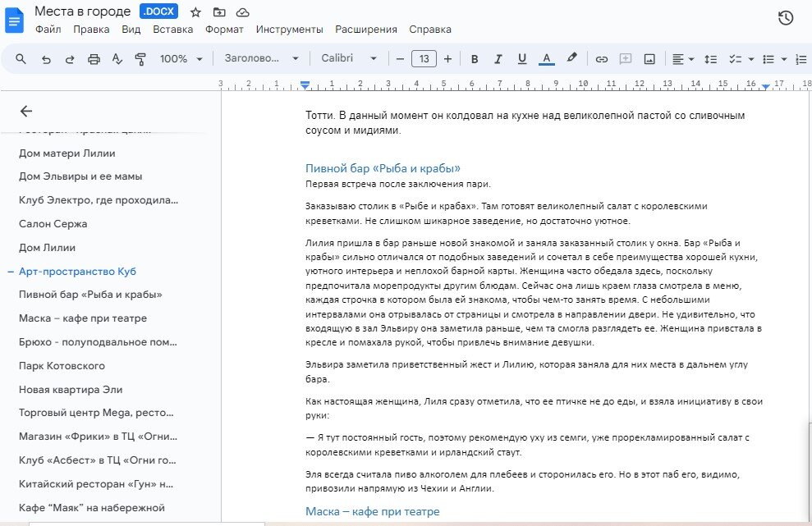
Task: Insert an image
Action: tap(649, 59)
